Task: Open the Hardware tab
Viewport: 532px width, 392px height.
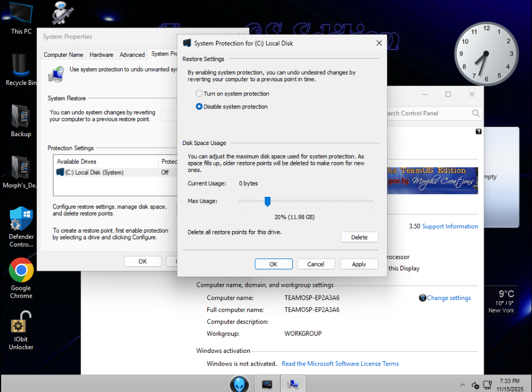Action: click(101, 55)
